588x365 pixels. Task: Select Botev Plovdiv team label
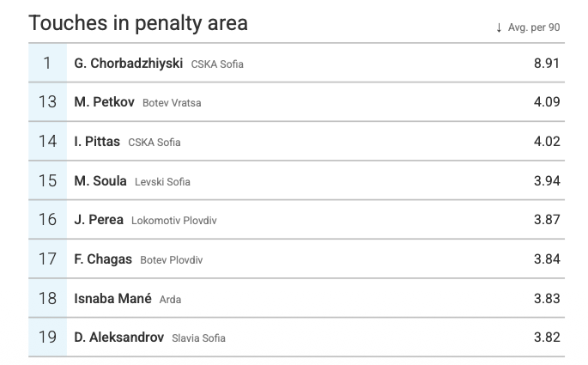(171, 260)
